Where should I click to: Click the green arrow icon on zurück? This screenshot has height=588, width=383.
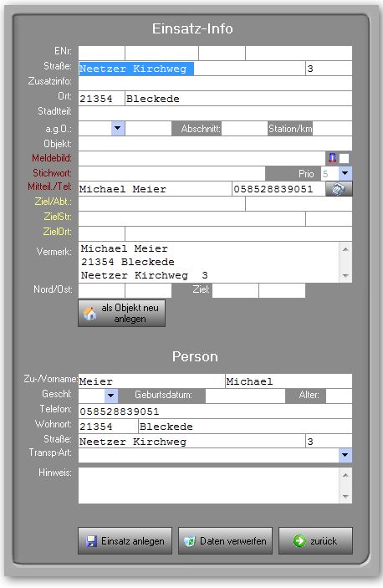pos(299,541)
